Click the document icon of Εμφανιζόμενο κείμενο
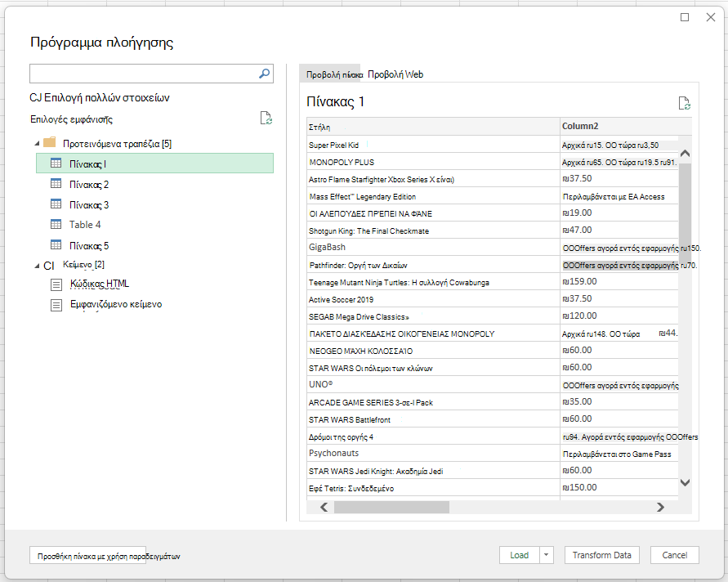 click(x=56, y=305)
